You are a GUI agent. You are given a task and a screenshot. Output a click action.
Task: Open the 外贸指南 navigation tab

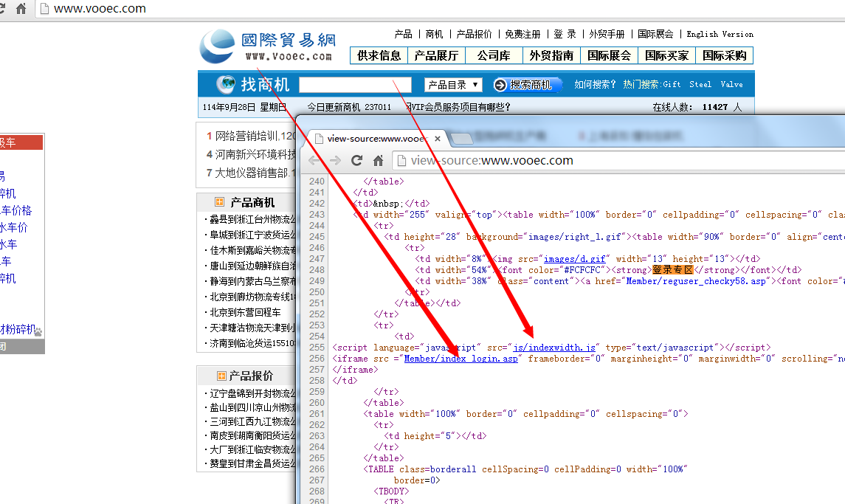[x=551, y=55]
